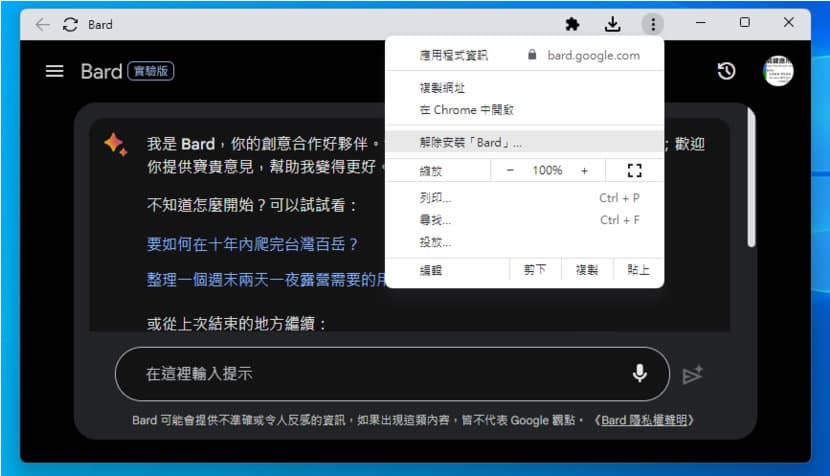The width and height of the screenshot is (830, 476).
Task: Minimize the Bard app window
Action: click(701, 23)
